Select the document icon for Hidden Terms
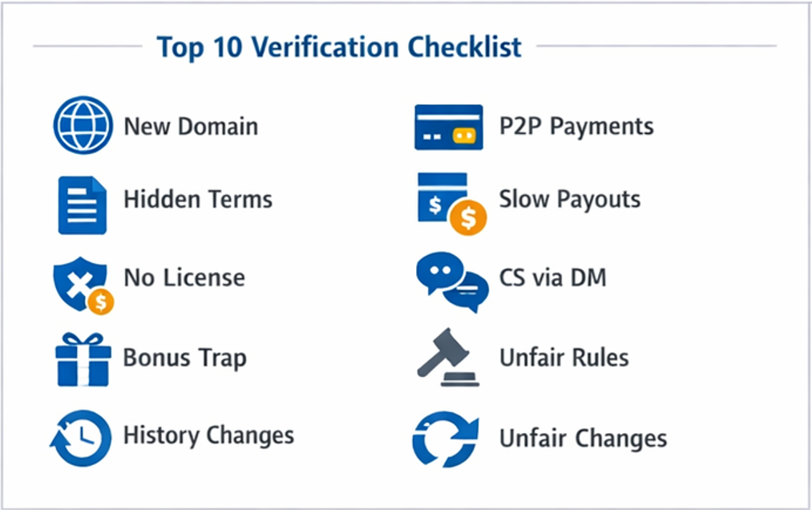 (x=82, y=205)
